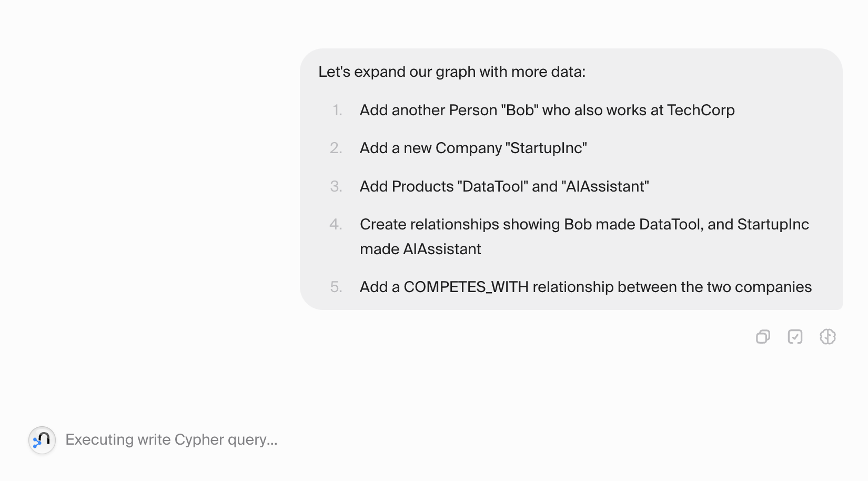Click the number 3 list marker
The width and height of the screenshot is (868, 481).
pos(336,186)
